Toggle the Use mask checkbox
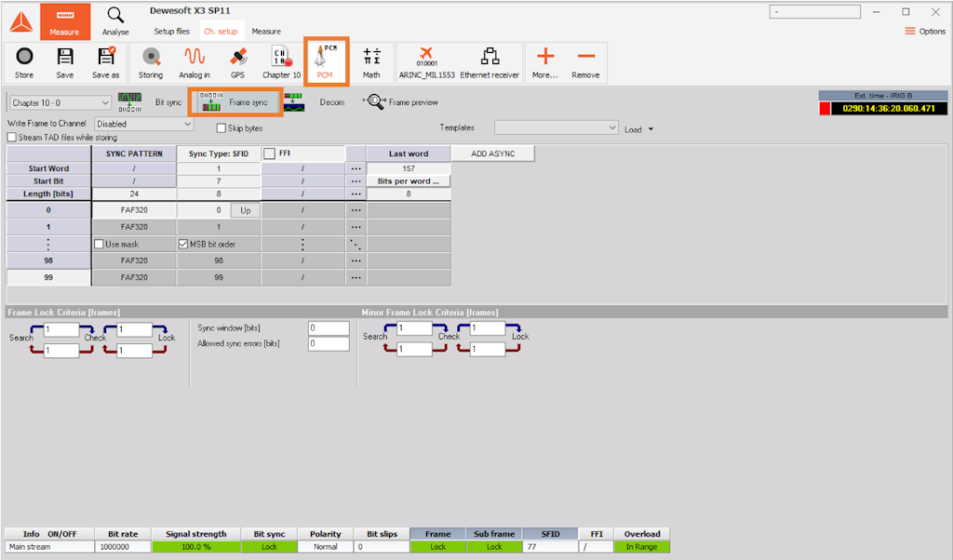The width and height of the screenshot is (953, 560). pyautogui.click(x=99, y=244)
